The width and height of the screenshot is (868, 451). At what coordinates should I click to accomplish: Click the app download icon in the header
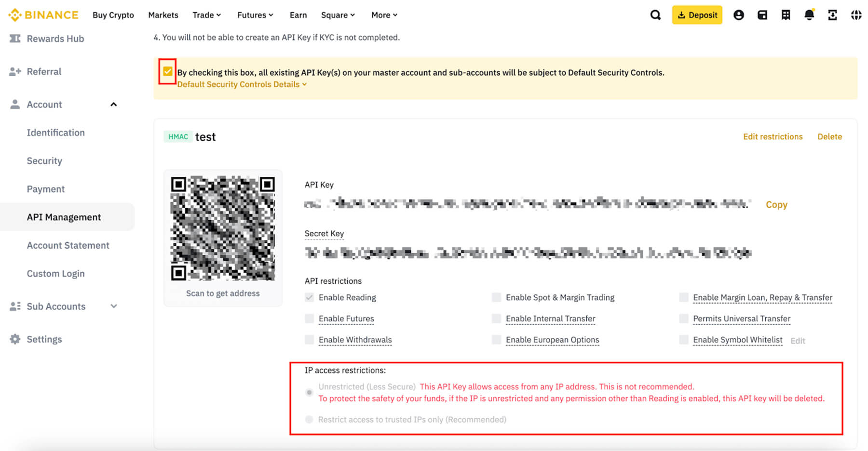click(x=833, y=15)
